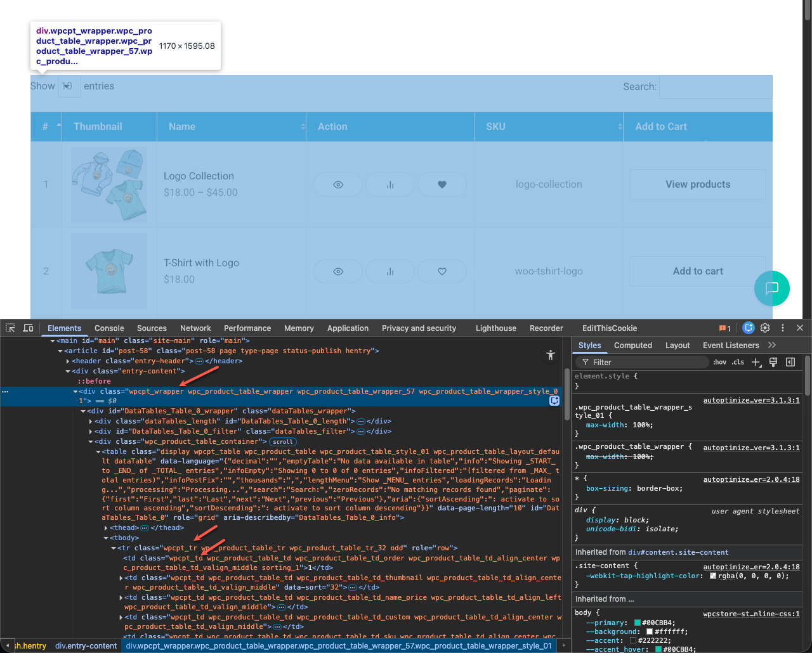Open DevTools settings gear

tap(765, 328)
